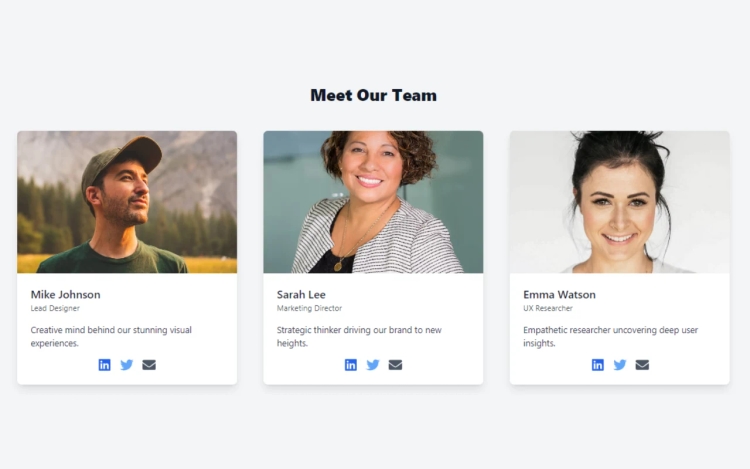Click Mike Johnson's profile photo
Screen dimensions: 750x469
127,202
